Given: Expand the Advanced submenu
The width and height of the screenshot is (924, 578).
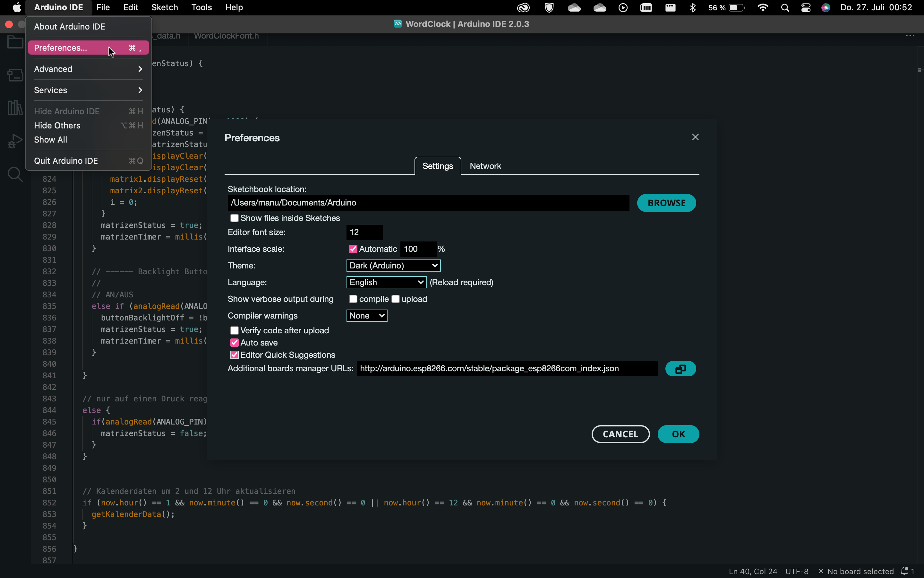Looking at the screenshot, I should 88,69.
